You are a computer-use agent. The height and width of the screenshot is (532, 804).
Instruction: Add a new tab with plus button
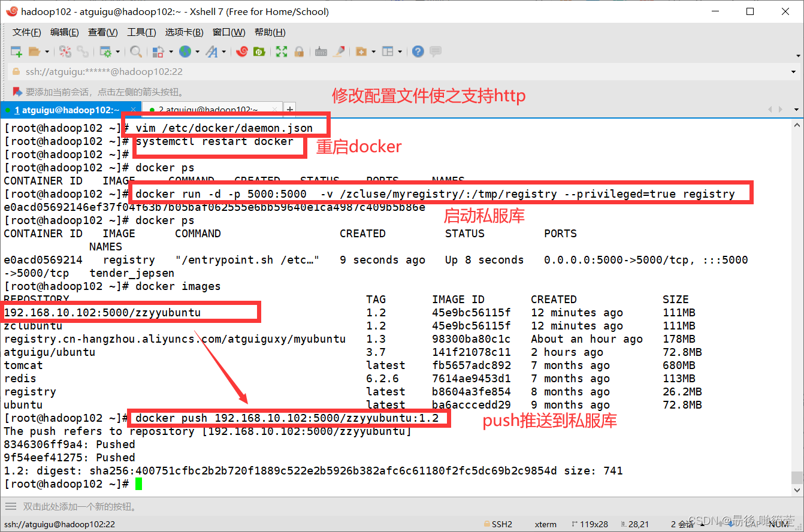(290, 110)
